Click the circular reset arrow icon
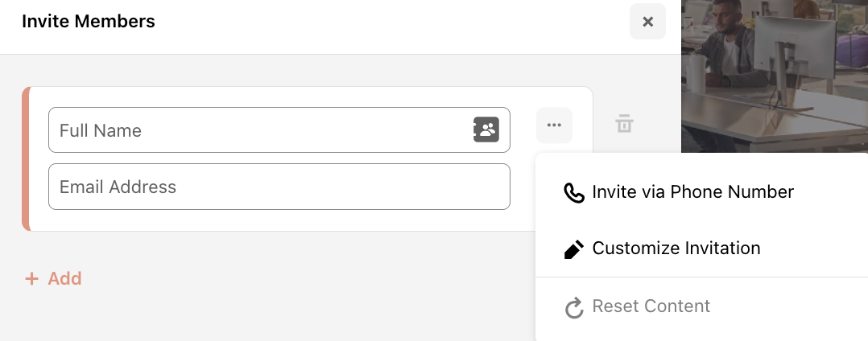Screen dimensions: 868x341 (x=574, y=307)
